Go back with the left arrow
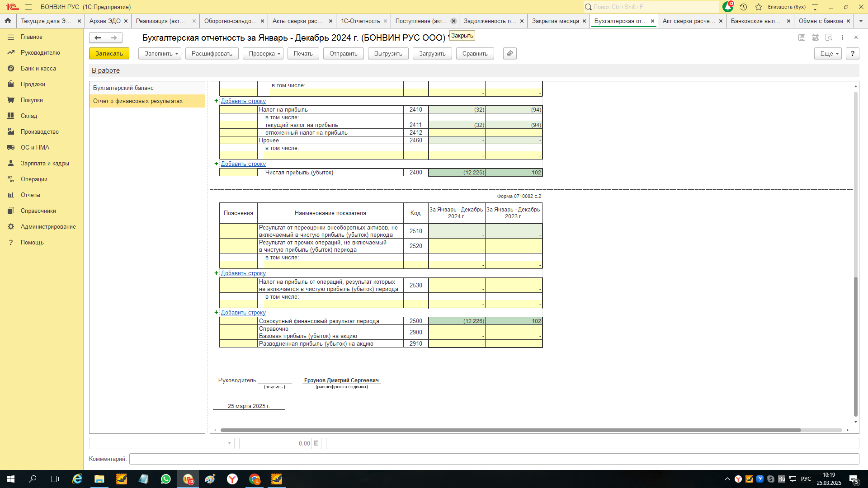 pyautogui.click(x=98, y=38)
